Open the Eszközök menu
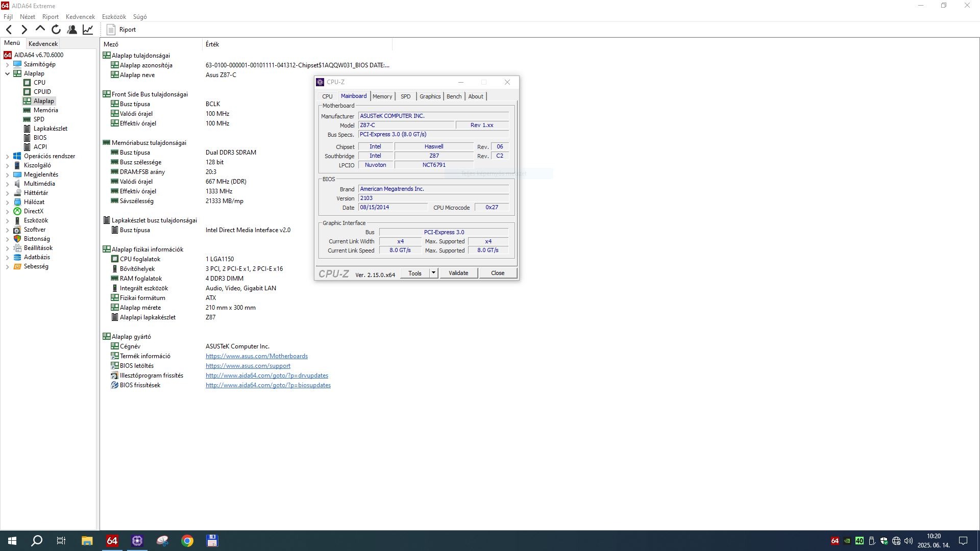 pyautogui.click(x=114, y=17)
